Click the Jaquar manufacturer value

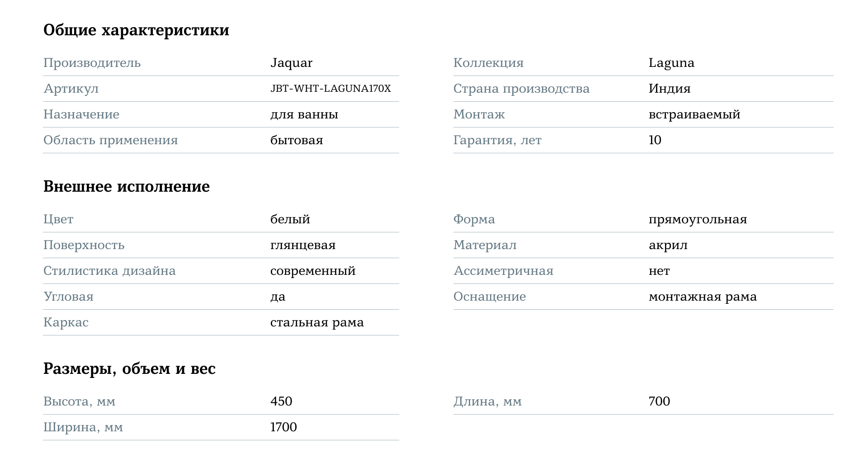[291, 63]
